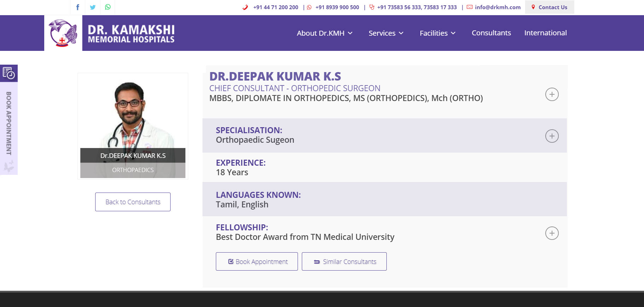Click the WhatsApp icon in top bar
The image size is (644, 307).
108,7
